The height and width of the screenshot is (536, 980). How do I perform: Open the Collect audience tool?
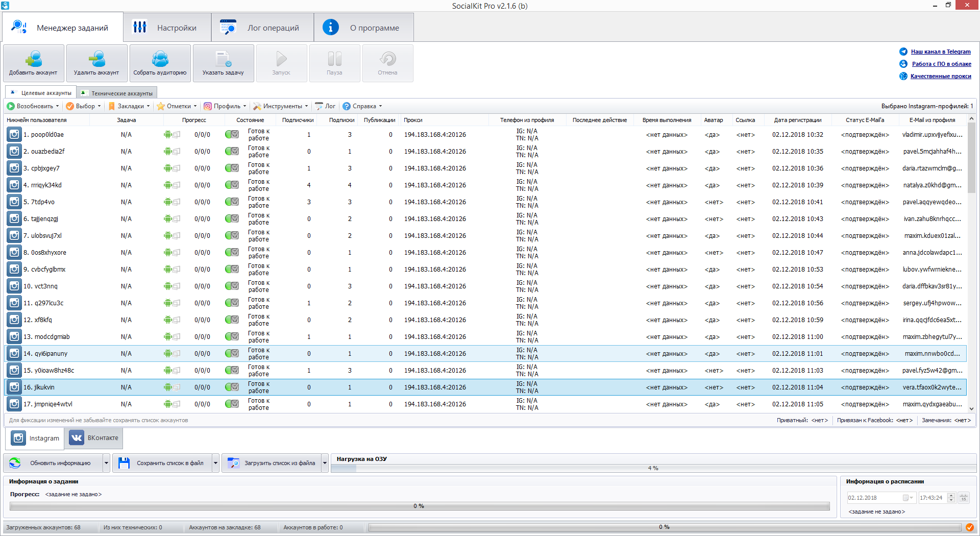point(160,63)
